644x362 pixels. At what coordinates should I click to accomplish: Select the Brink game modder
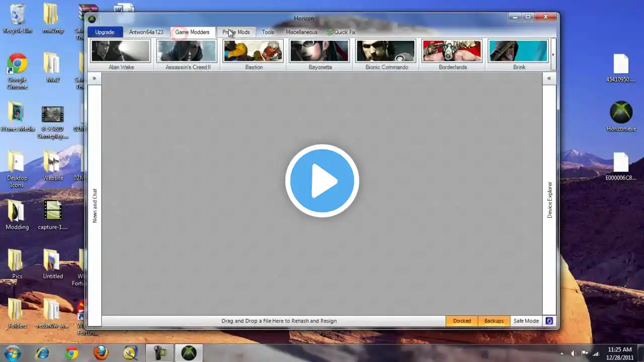(519, 55)
